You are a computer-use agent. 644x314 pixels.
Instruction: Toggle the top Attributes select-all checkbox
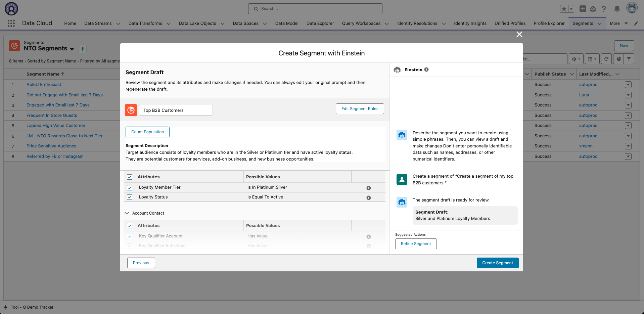click(130, 177)
